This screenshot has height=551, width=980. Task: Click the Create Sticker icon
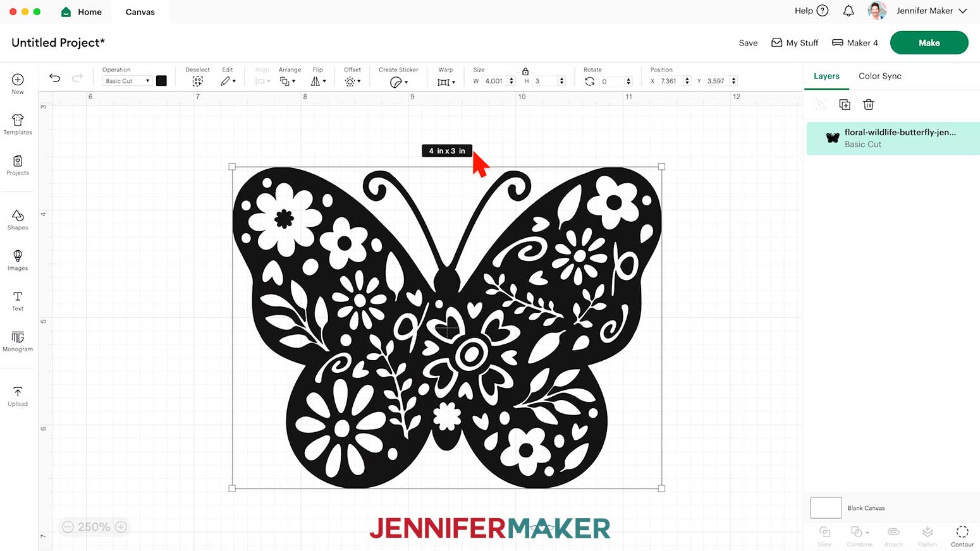point(396,82)
